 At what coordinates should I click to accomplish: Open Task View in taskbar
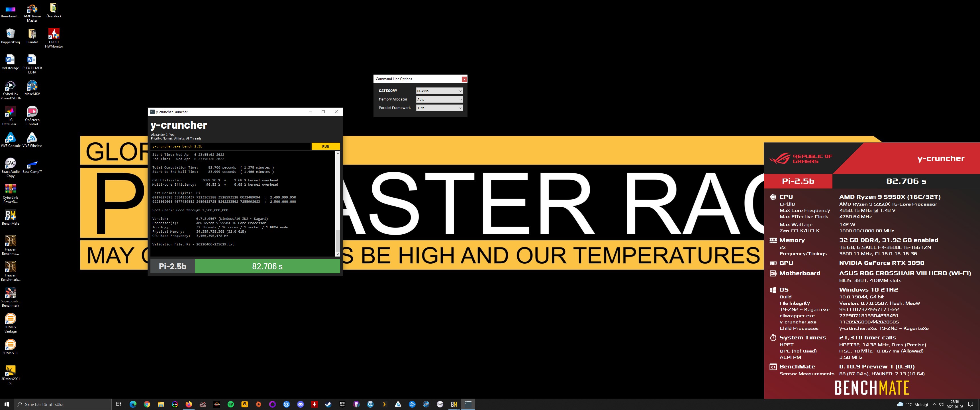click(118, 404)
